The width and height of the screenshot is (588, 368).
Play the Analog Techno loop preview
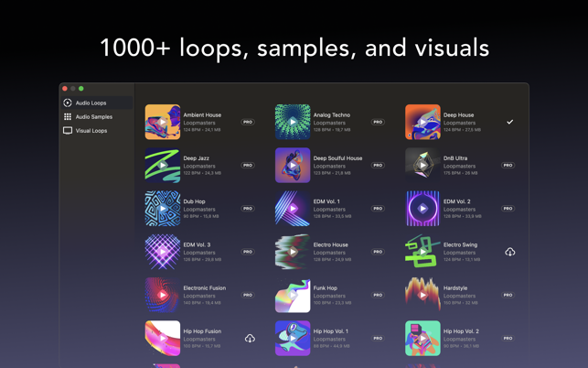coord(293,122)
